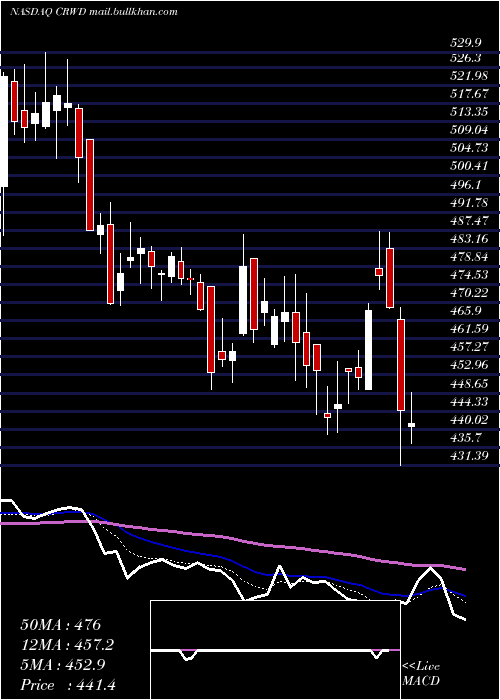Image resolution: width=500 pixels, height=700 pixels.
Task: Click the <<Live MACD label
Action: pyautogui.click(x=421, y=673)
